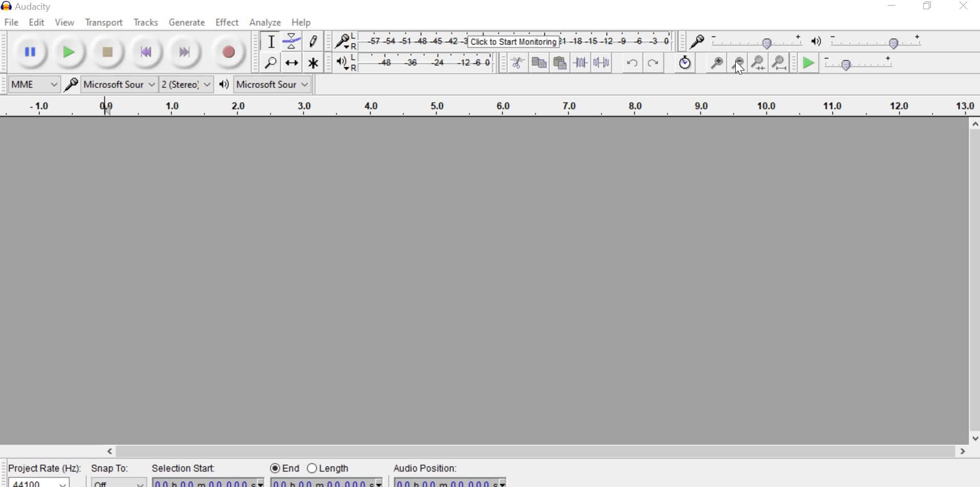Select the Zoom tool

coord(271,62)
